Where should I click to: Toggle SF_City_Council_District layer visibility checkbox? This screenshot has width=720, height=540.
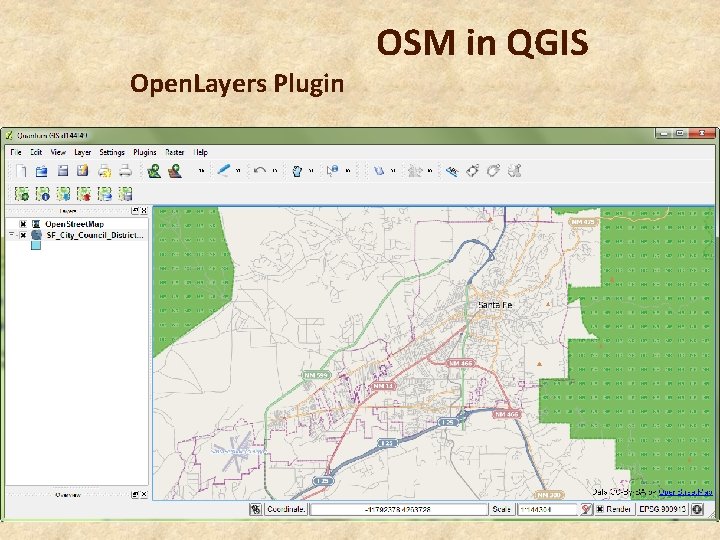[23, 235]
